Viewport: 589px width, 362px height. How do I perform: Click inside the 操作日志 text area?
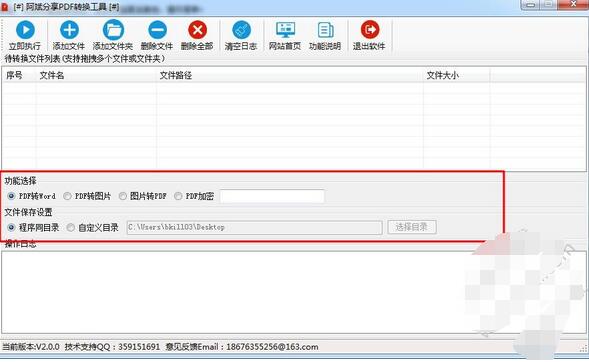coord(293,292)
